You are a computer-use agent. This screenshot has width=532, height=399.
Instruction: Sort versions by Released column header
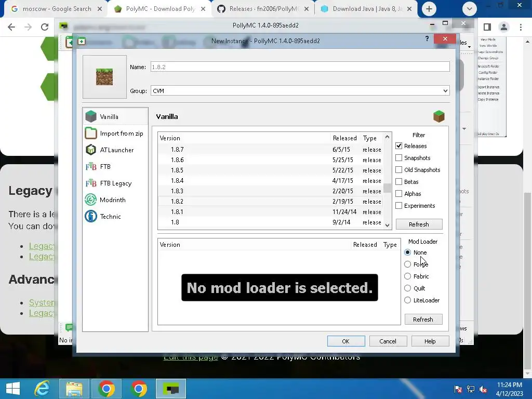[x=345, y=138]
